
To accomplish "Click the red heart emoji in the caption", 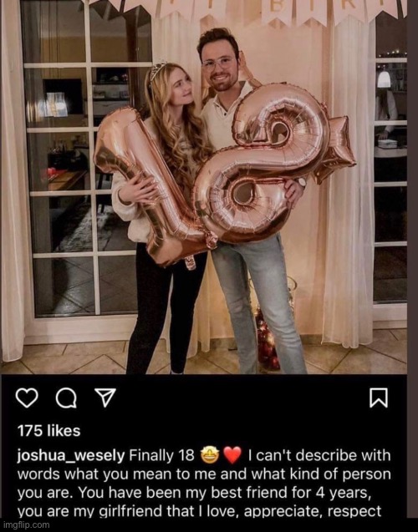I will (x=232, y=455).
